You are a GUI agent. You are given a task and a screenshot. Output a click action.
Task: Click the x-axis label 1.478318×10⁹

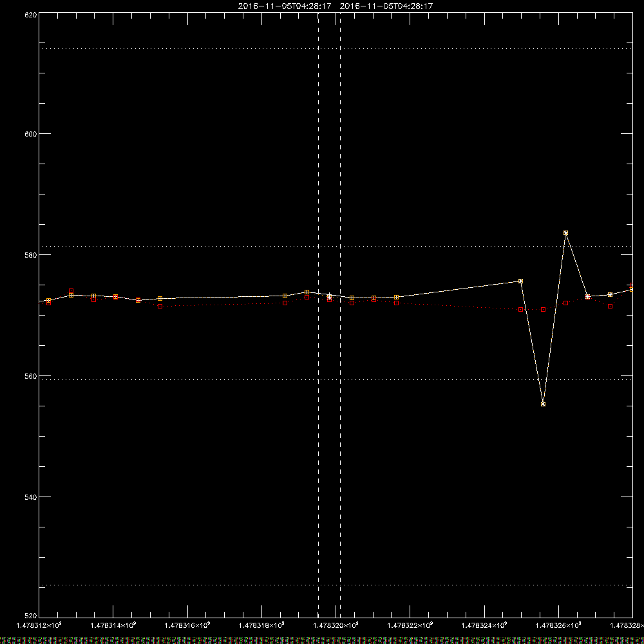(x=261, y=625)
